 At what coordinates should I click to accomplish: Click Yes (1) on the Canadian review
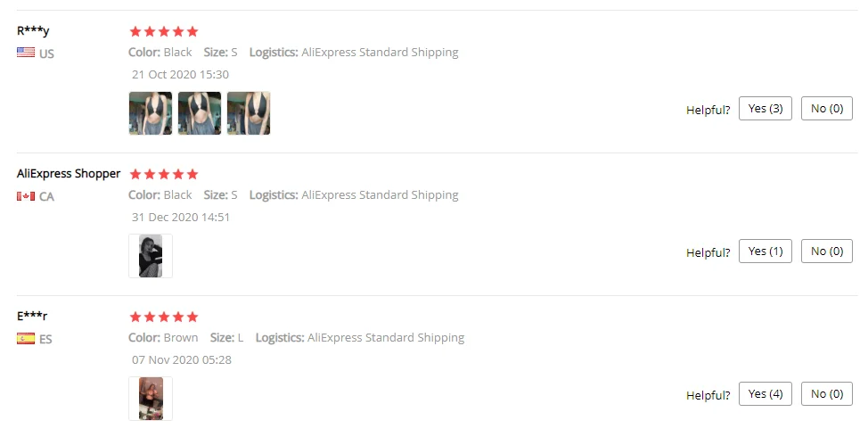766,251
